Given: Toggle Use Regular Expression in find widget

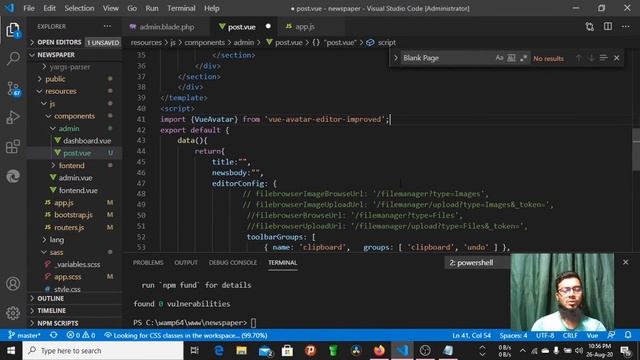Looking at the screenshot, I should 523,58.
